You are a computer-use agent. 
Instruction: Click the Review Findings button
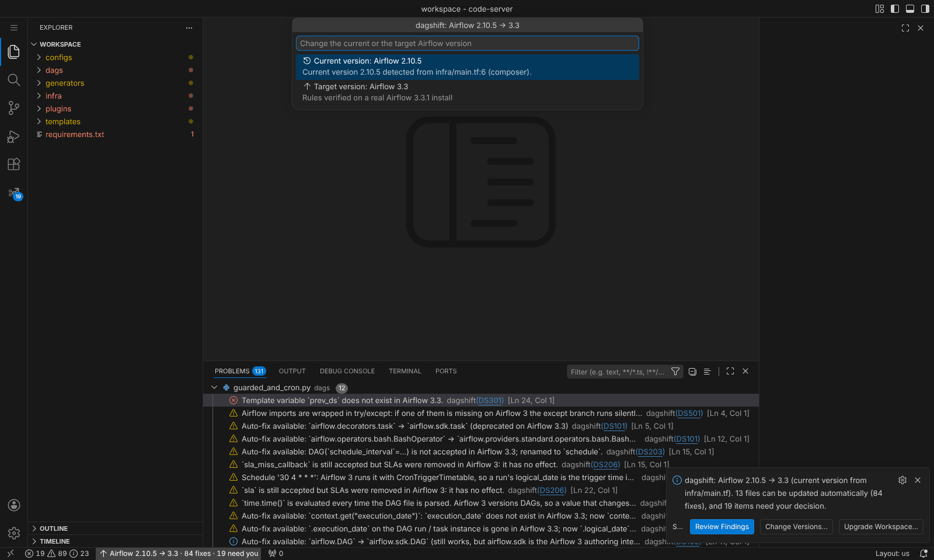[722, 527]
